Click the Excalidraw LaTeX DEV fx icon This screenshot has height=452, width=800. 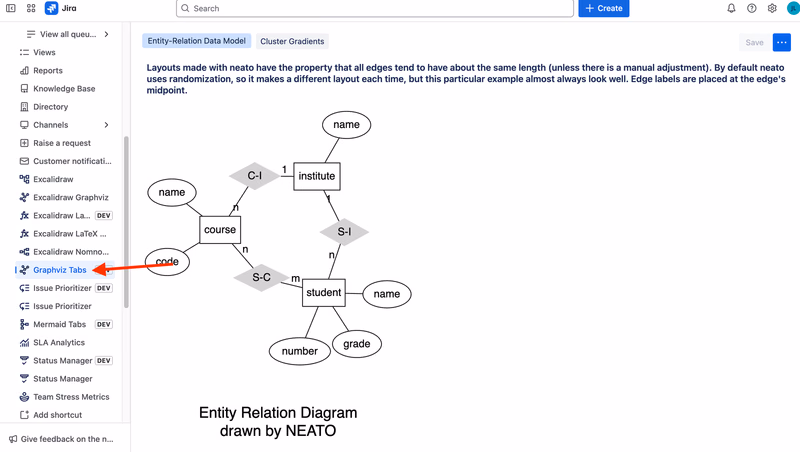(x=24, y=216)
